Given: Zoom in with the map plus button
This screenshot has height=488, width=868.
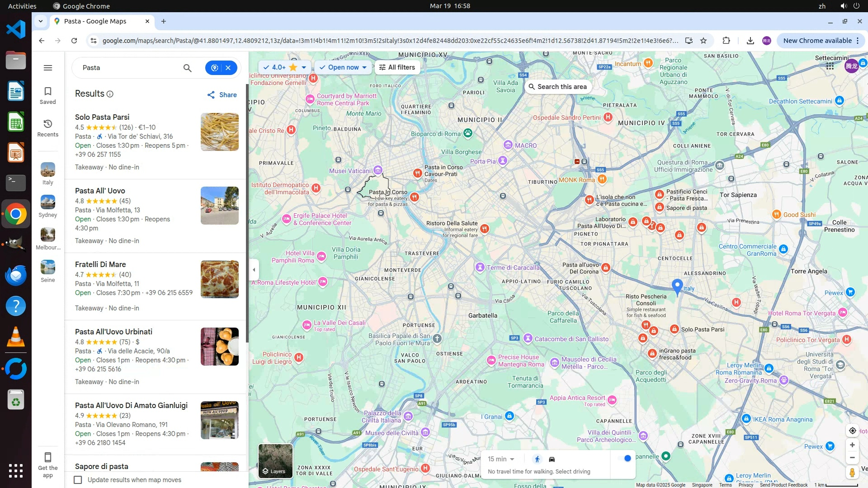Looking at the screenshot, I should [x=852, y=445].
